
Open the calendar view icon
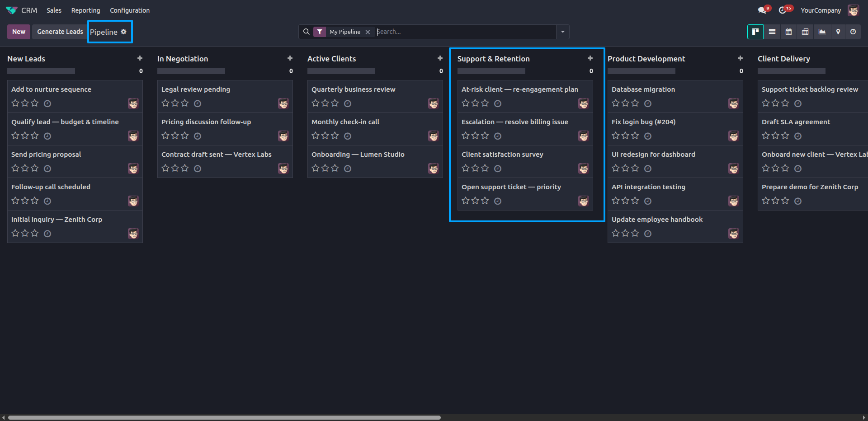pyautogui.click(x=788, y=32)
